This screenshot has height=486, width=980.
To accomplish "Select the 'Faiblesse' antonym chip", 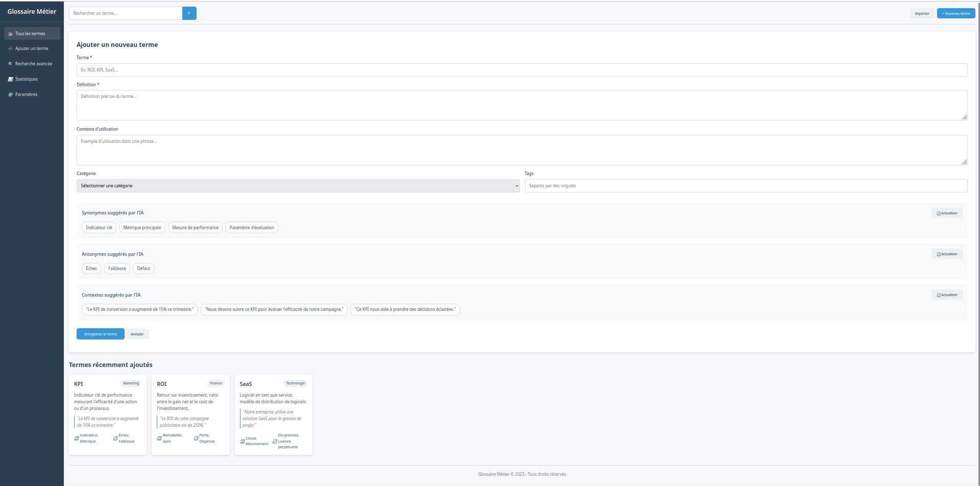I will click(x=117, y=269).
